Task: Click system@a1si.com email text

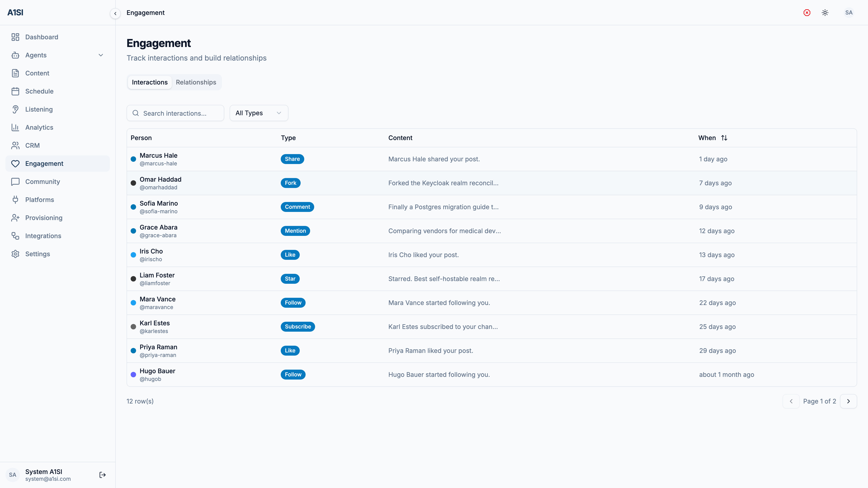Action: pos(48,479)
